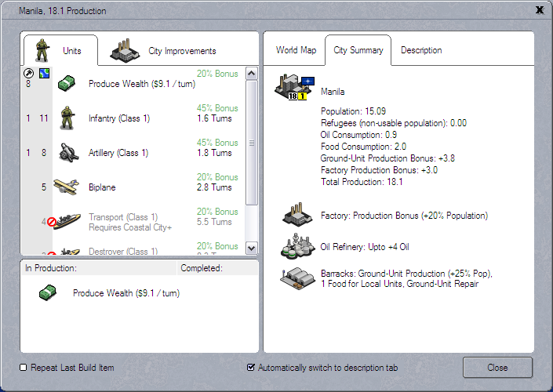553x392 pixels.
Task: Click the Barracks building icon
Action: pos(297,278)
